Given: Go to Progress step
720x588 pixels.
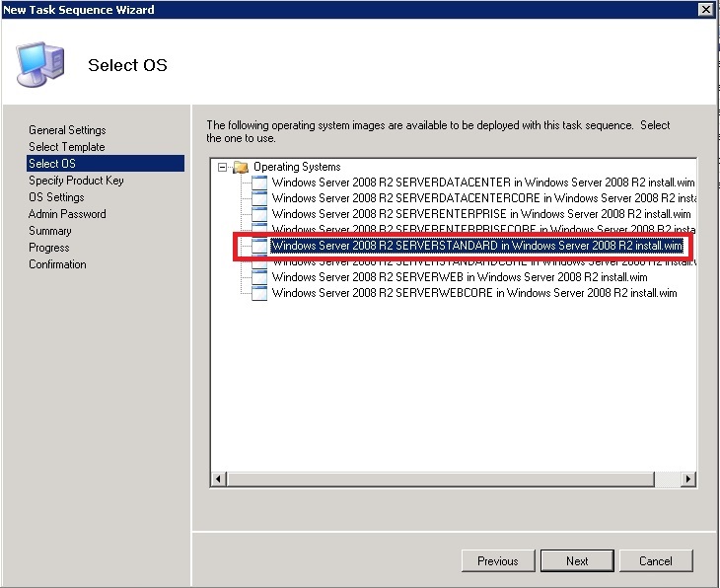Looking at the screenshot, I should (49, 248).
